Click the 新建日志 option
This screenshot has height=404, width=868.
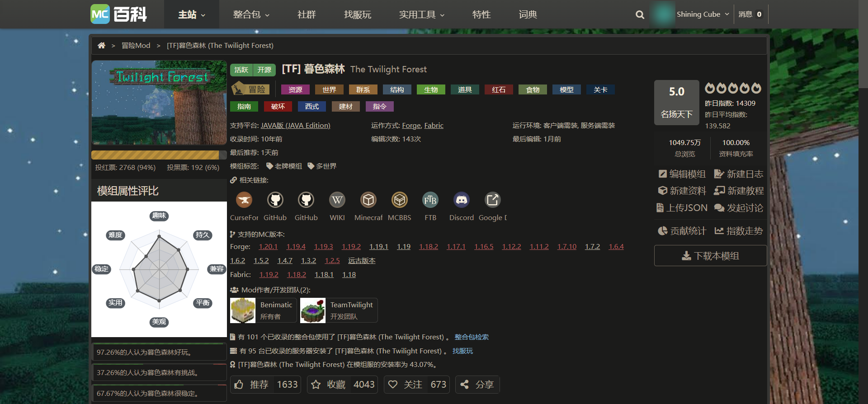739,174
